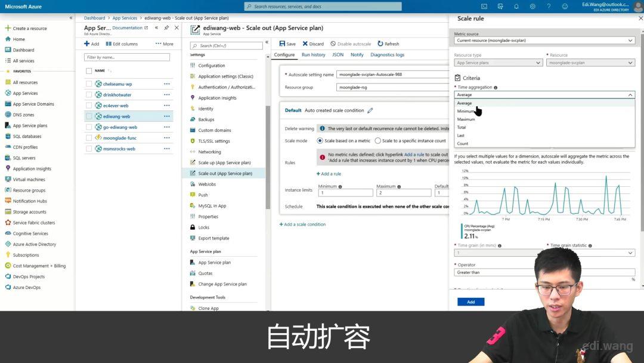Check the drinkhotwater row checkbox

[x=89, y=94]
